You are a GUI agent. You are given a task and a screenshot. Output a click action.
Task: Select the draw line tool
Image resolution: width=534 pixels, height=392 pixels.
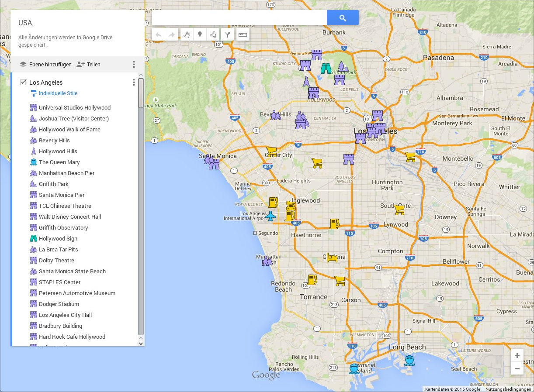[x=213, y=34]
